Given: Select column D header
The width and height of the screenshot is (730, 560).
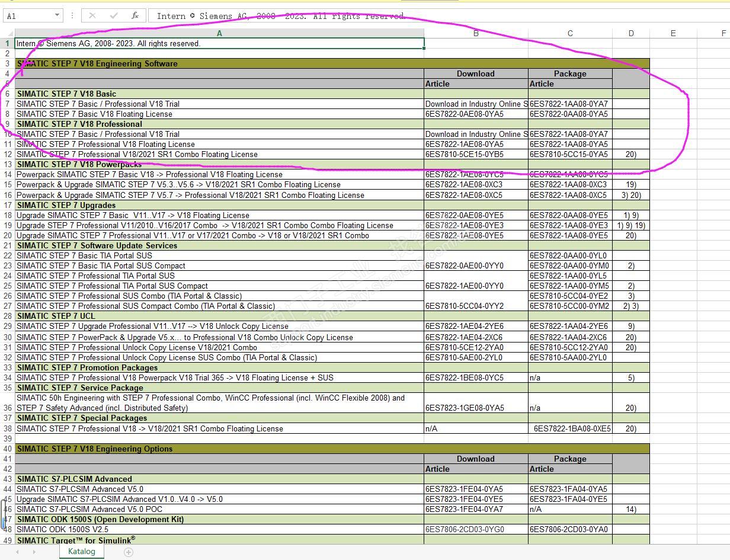Looking at the screenshot, I should [x=631, y=33].
